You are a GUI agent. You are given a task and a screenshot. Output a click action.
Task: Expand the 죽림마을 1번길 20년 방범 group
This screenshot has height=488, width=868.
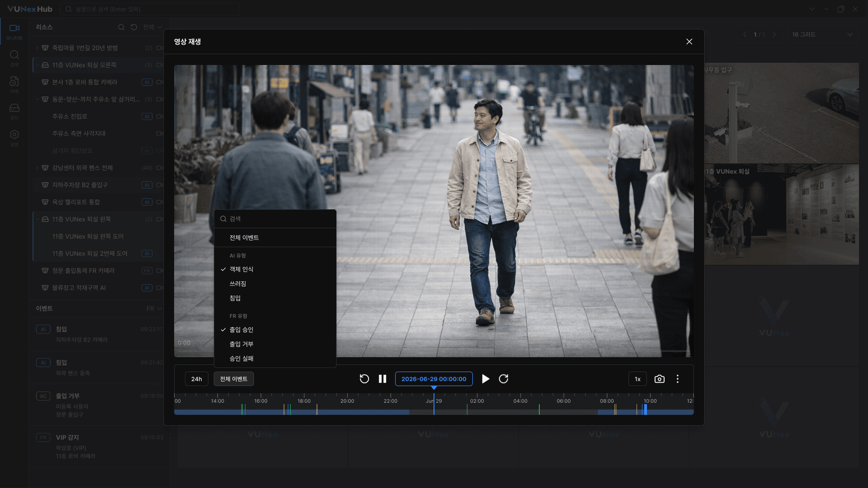37,48
